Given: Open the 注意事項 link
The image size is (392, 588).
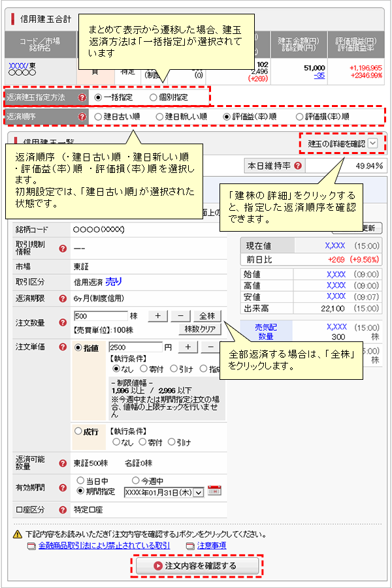Looking at the screenshot, I should 211,546.
